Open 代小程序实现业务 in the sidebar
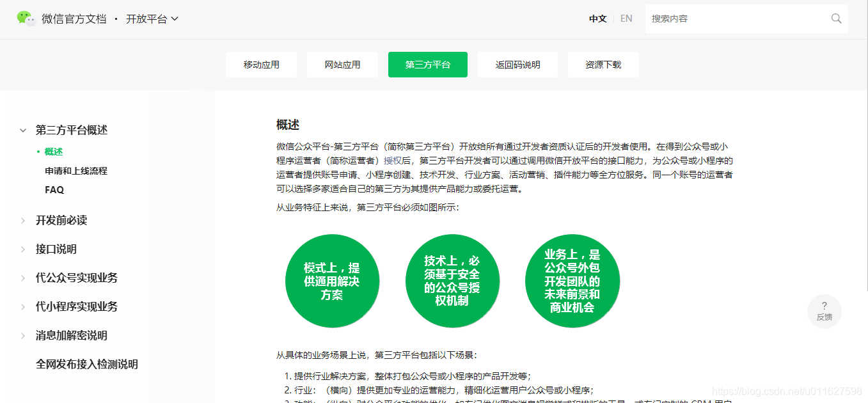The width and height of the screenshot is (868, 403). [77, 306]
